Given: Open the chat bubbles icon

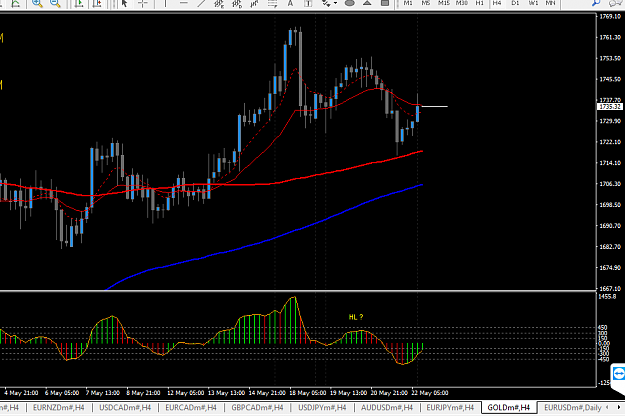Looking at the screenshot, I should [x=616, y=4].
